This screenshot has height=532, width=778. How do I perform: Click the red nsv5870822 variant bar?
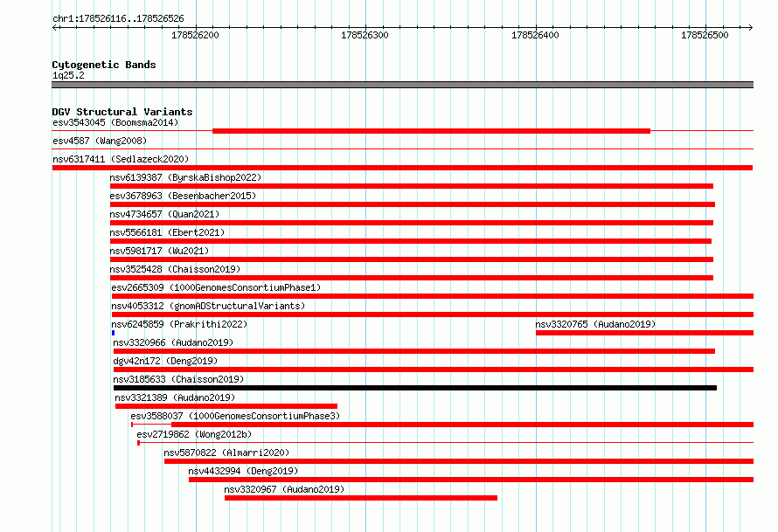tap(459, 461)
